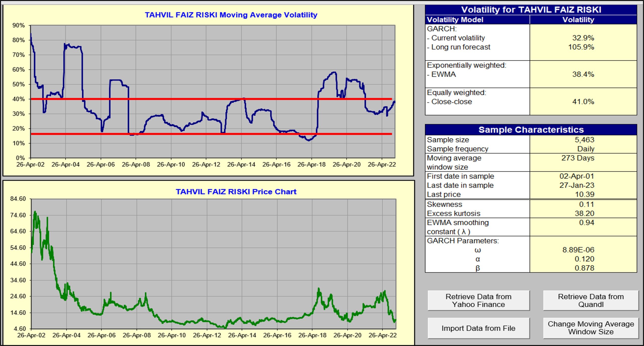The image size is (644, 346).
Task: Click Change Moving Average Window Size button
Action: (x=591, y=328)
